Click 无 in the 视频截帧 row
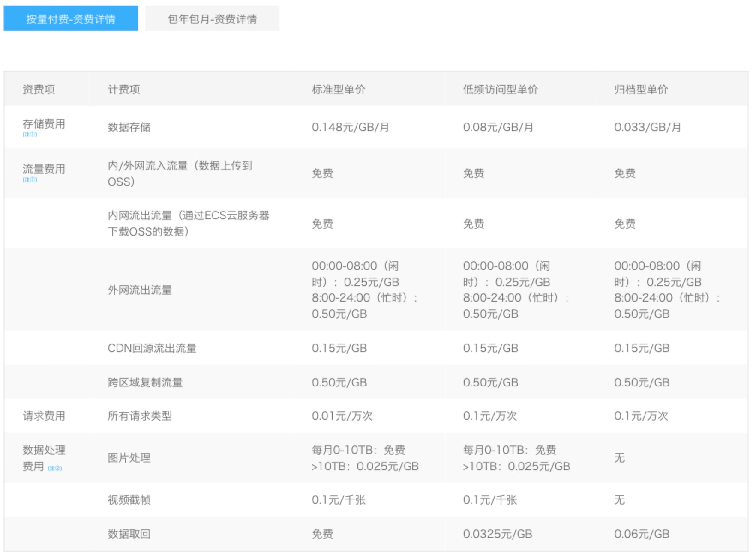The image size is (756, 556). pos(620,500)
